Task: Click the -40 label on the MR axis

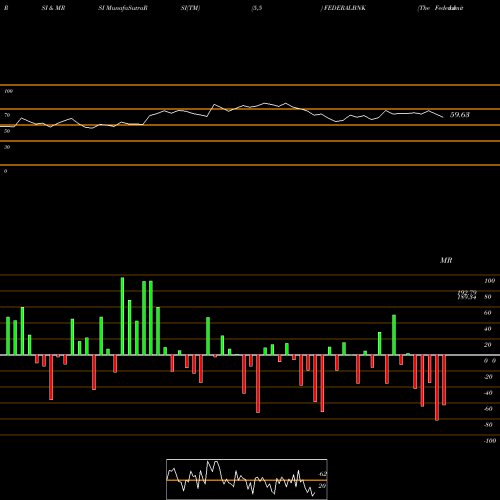Action: tap(488, 393)
